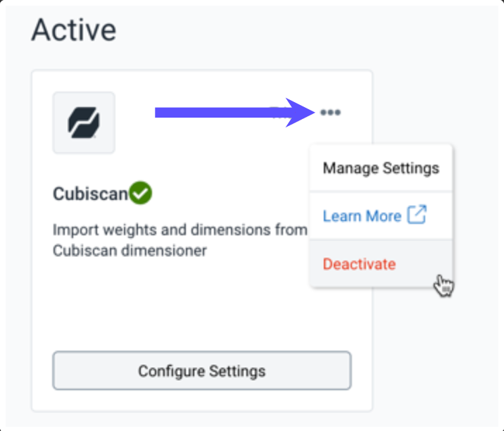Open the three-dot more options menu

(x=330, y=113)
